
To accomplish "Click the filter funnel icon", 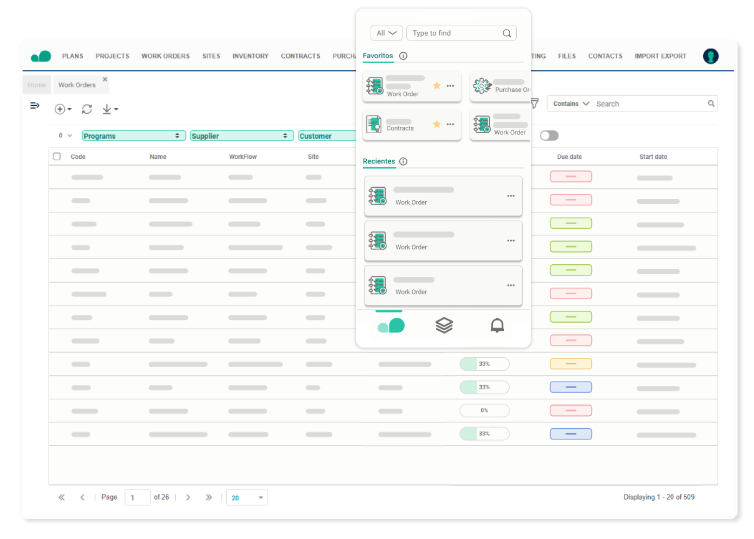I will [x=535, y=103].
